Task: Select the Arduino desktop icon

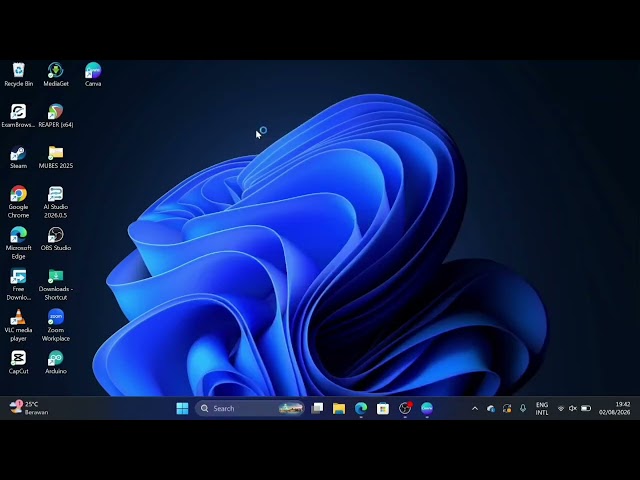Action: pos(56,362)
